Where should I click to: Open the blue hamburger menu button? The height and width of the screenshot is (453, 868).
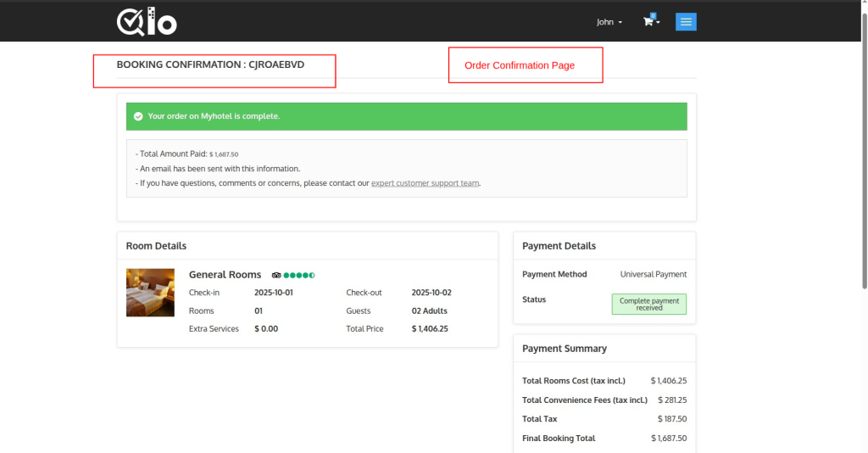coord(686,21)
